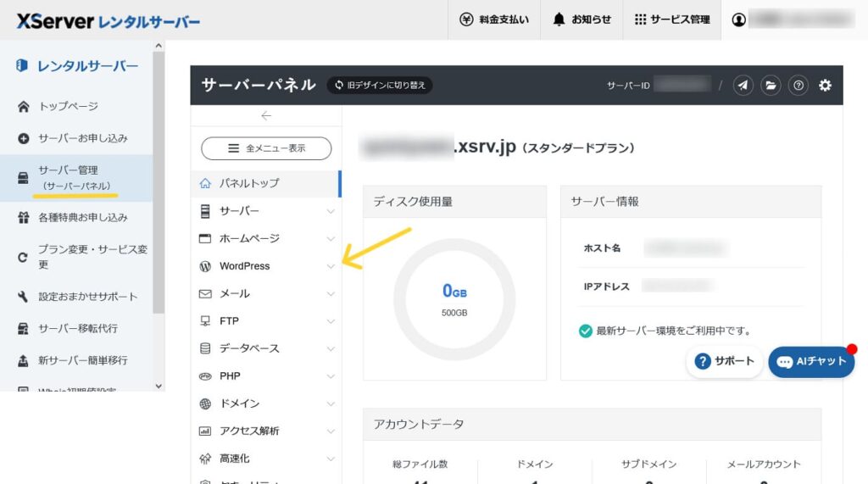Expand the 高速化 menu chevron

click(331, 459)
